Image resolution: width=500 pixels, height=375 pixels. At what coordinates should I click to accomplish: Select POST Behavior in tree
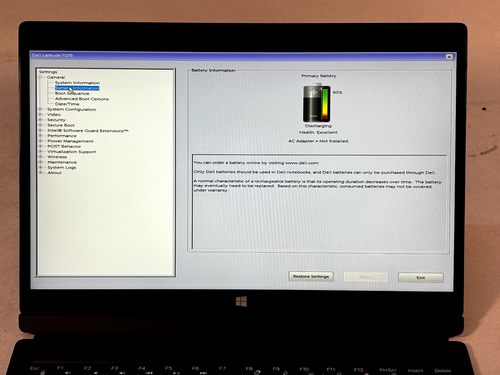(64, 146)
